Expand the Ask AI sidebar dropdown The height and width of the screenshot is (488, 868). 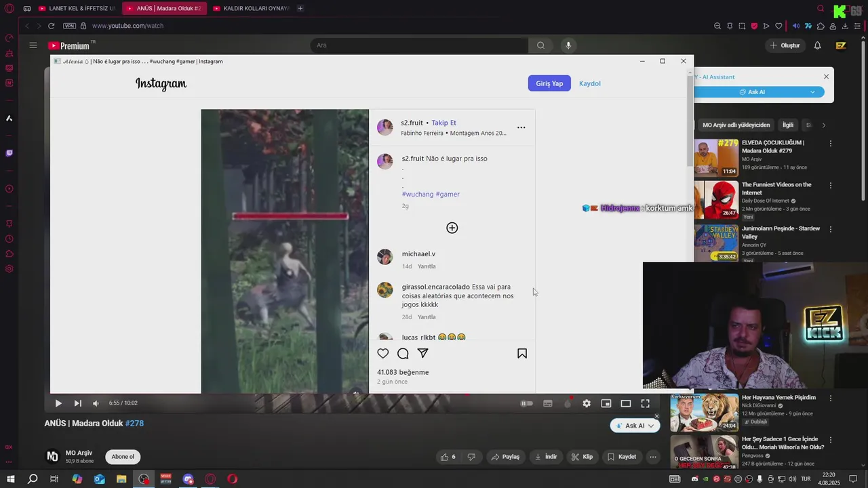[812, 92]
